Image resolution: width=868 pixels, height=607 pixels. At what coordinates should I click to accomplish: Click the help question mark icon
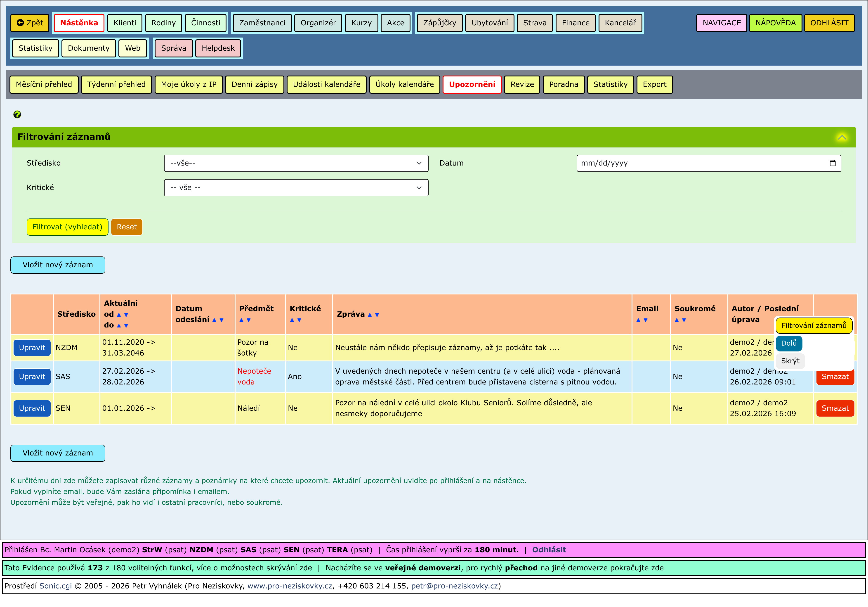tap(17, 114)
